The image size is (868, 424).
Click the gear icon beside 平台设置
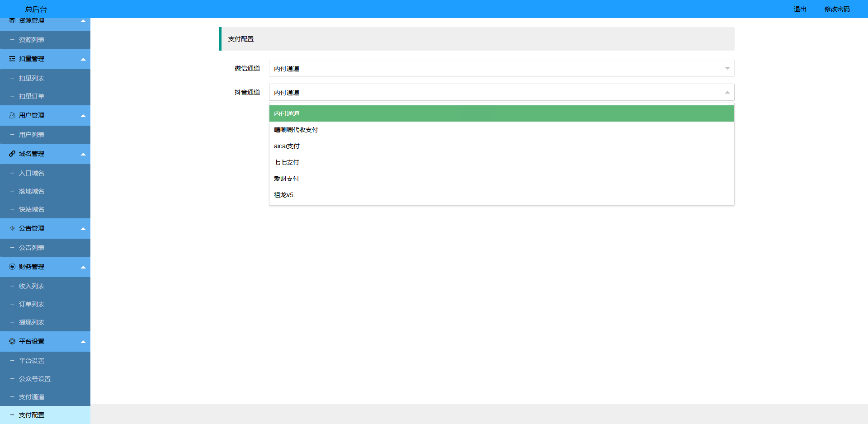tap(12, 341)
